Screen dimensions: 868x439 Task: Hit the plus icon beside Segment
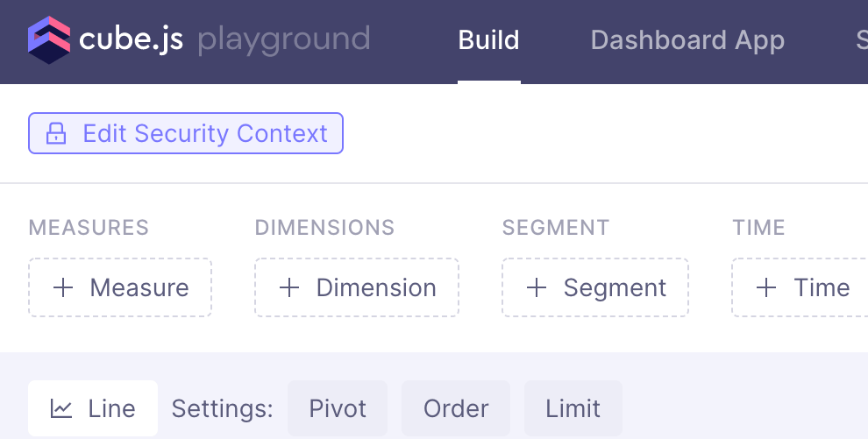click(x=537, y=287)
